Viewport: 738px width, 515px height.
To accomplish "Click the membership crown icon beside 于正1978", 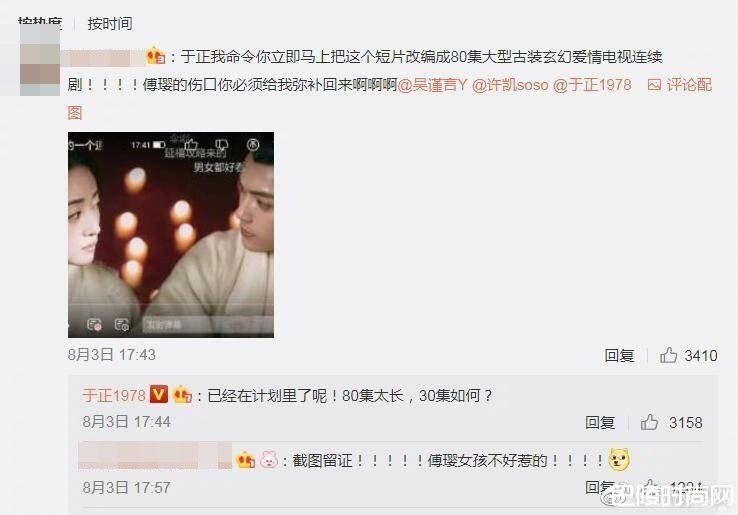I will tap(182, 394).
